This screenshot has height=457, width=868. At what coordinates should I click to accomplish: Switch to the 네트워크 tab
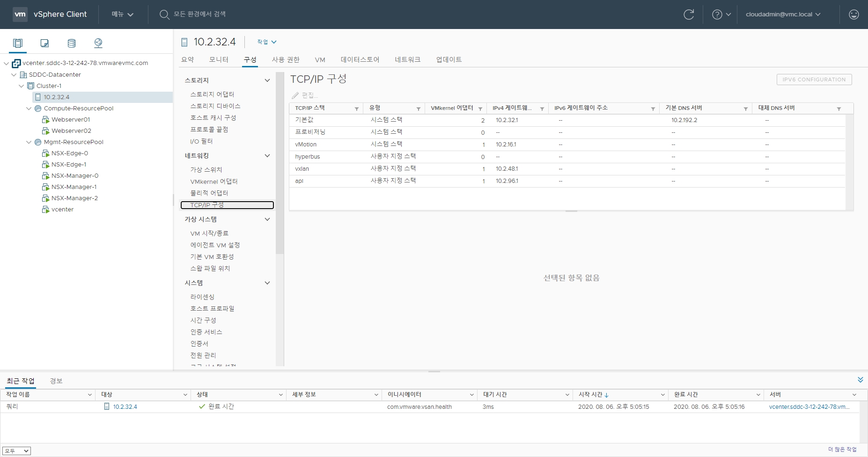pyautogui.click(x=407, y=60)
